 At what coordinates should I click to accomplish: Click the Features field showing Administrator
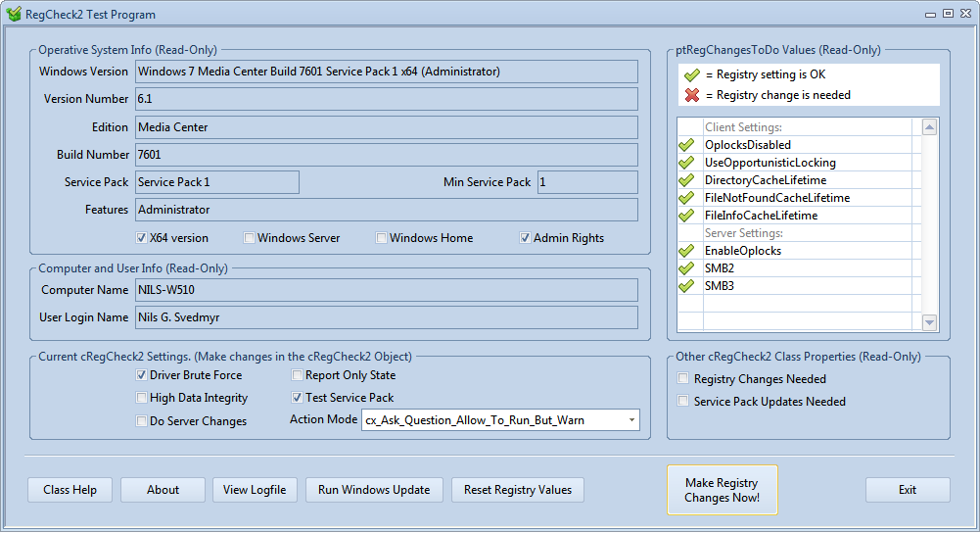387,210
